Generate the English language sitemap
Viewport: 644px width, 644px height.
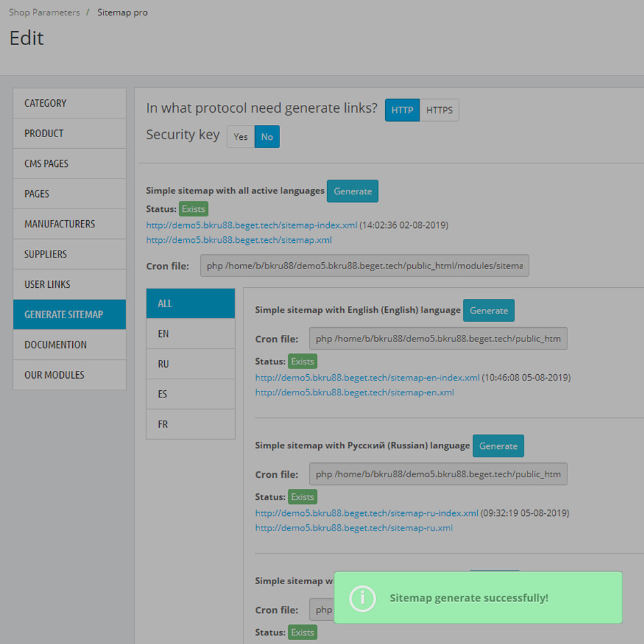(489, 310)
